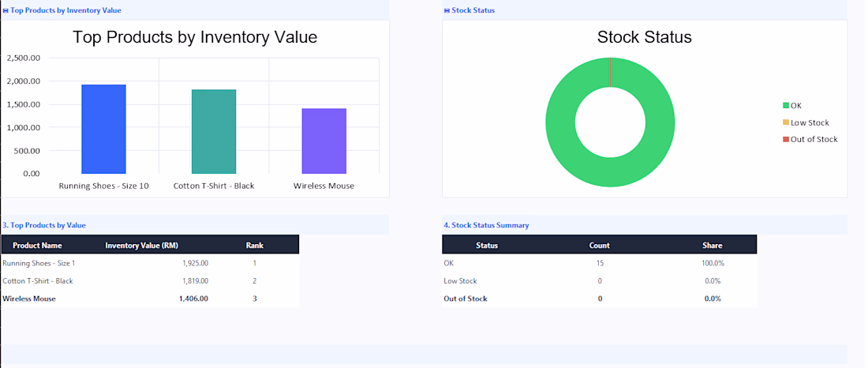Click the blue Running Shoes bar
This screenshot has height=368, width=868.
[x=103, y=130]
